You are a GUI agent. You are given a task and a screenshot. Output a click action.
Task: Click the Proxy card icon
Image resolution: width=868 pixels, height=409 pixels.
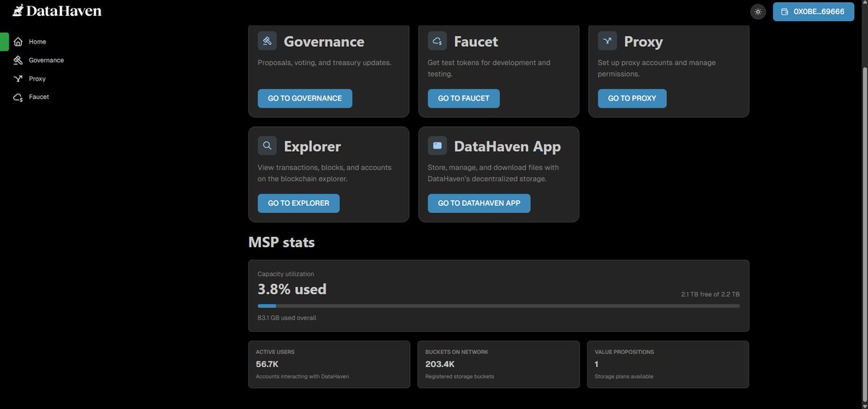(x=607, y=40)
